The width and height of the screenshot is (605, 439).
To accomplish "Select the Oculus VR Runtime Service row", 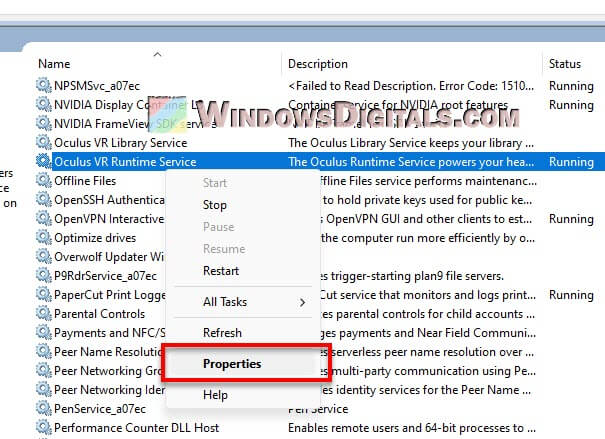I will pos(320,162).
